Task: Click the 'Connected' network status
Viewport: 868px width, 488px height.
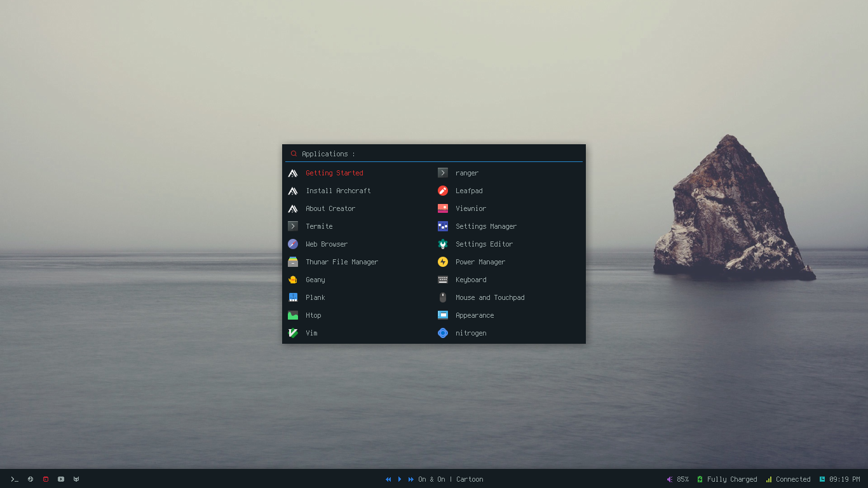Action: point(793,479)
